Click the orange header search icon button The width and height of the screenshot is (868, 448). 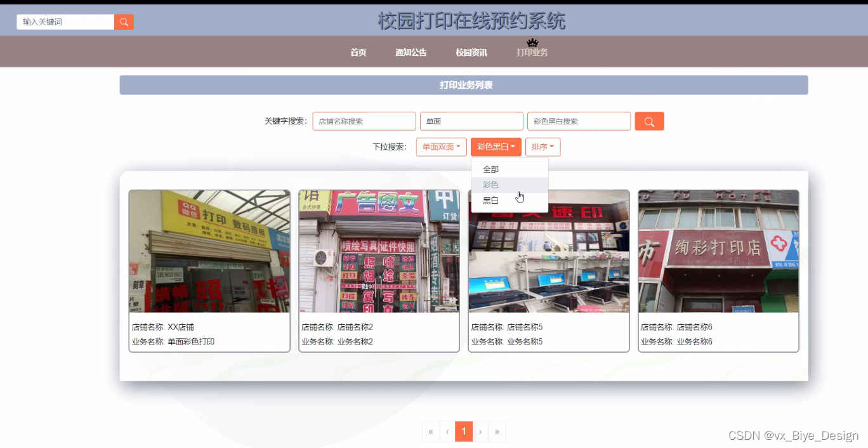click(124, 22)
